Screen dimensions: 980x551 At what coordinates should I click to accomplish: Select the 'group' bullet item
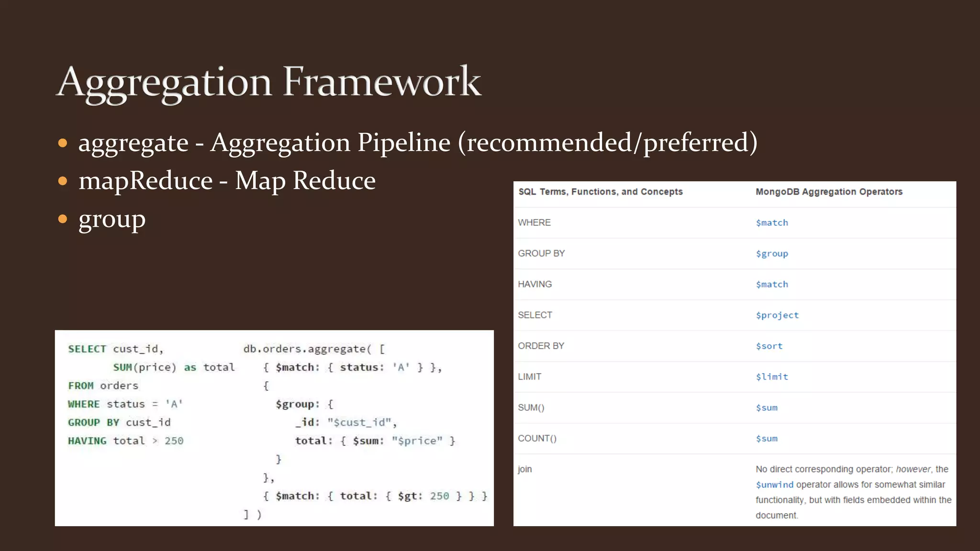[x=111, y=220]
